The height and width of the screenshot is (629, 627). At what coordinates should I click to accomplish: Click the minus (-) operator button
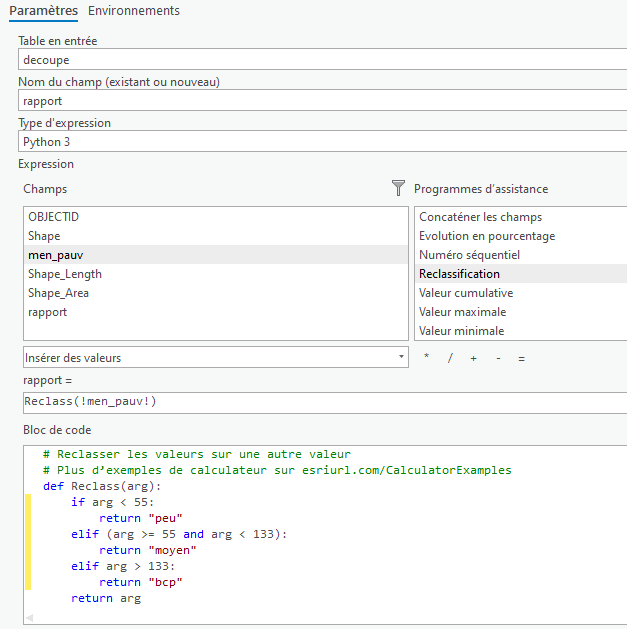(498, 358)
